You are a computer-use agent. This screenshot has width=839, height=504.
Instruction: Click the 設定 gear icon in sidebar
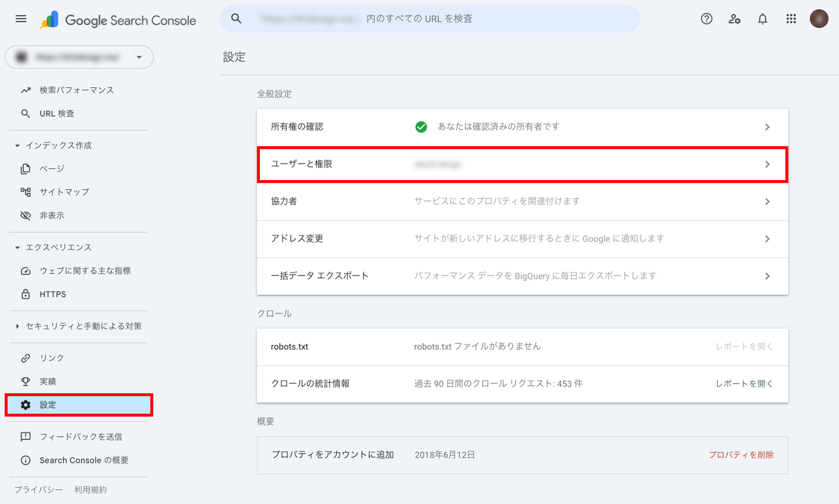coord(26,405)
